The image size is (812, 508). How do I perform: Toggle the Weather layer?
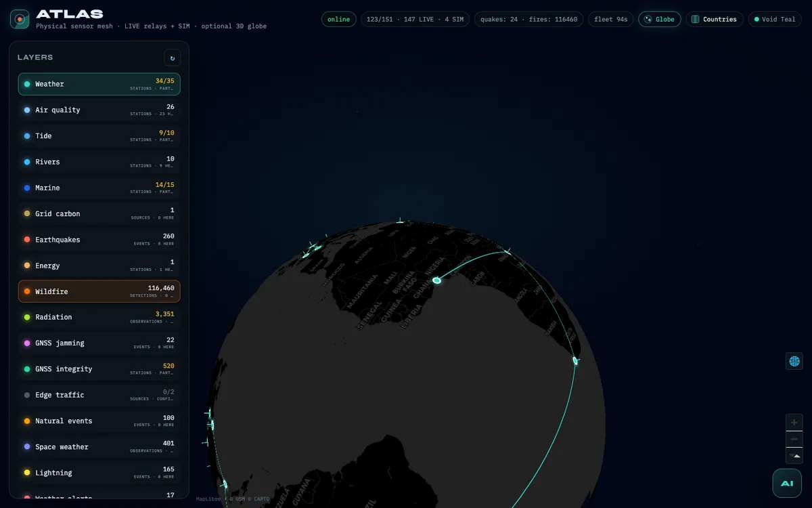coord(99,84)
